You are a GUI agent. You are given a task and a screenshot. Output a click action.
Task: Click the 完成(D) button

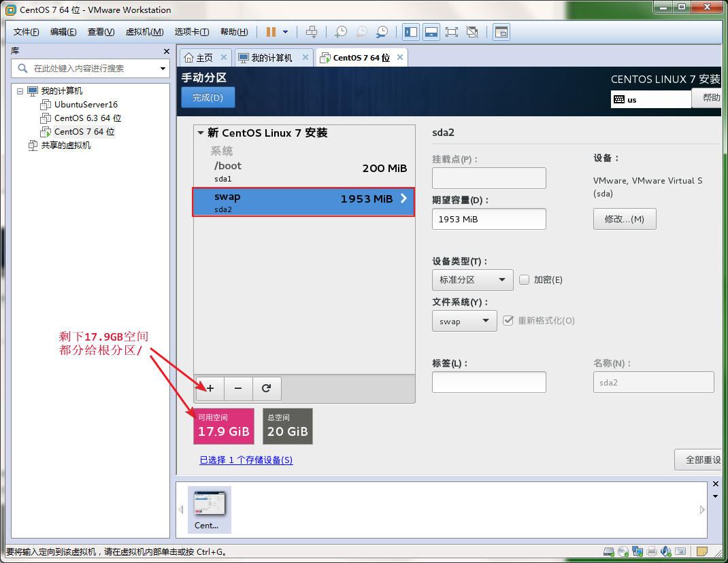208,97
